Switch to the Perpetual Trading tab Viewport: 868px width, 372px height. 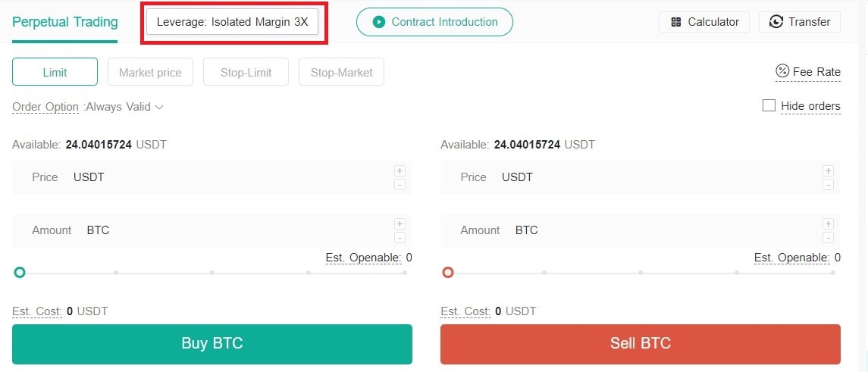[x=64, y=22]
